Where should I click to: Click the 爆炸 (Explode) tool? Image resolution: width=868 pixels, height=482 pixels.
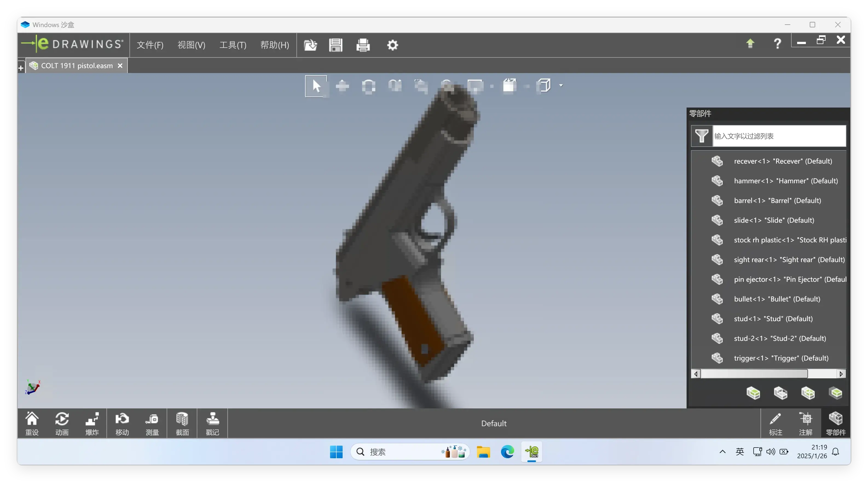coord(92,423)
